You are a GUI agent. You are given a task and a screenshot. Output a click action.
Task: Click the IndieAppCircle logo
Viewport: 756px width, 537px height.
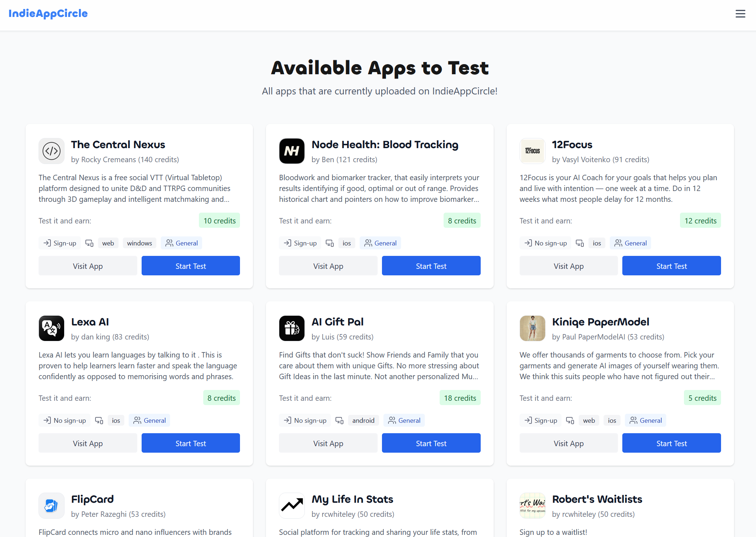click(48, 14)
